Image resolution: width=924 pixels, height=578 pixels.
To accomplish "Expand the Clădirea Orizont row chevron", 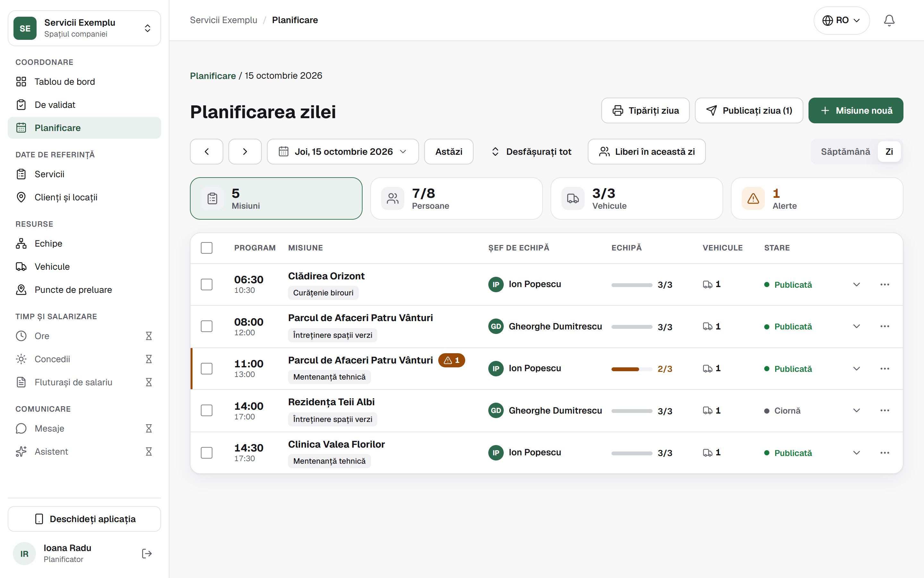I will (856, 285).
